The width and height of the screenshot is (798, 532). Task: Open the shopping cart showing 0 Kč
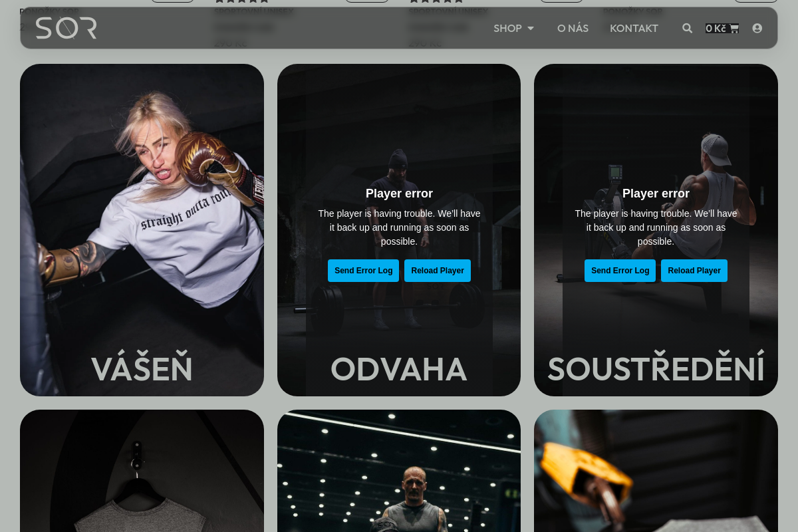(722, 28)
